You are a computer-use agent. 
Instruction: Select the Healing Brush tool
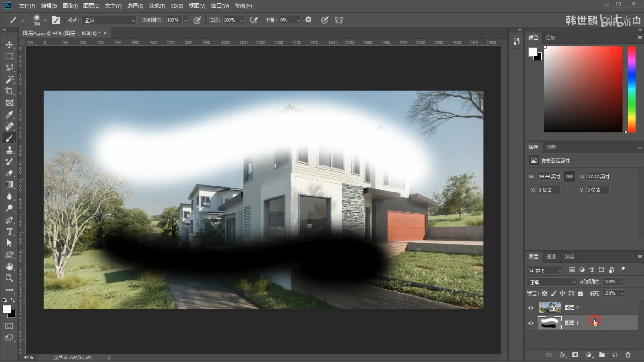point(9,126)
